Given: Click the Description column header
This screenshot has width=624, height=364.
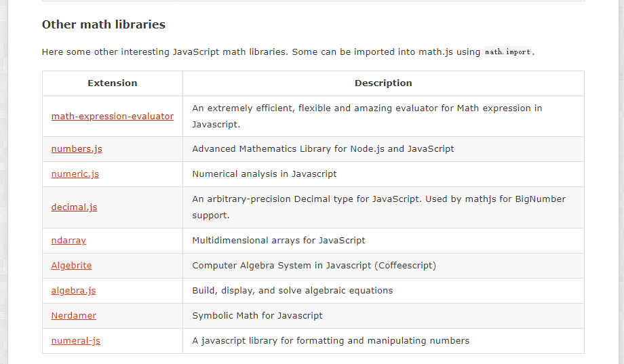Looking at the screenshot, I should tap(383, 83).
